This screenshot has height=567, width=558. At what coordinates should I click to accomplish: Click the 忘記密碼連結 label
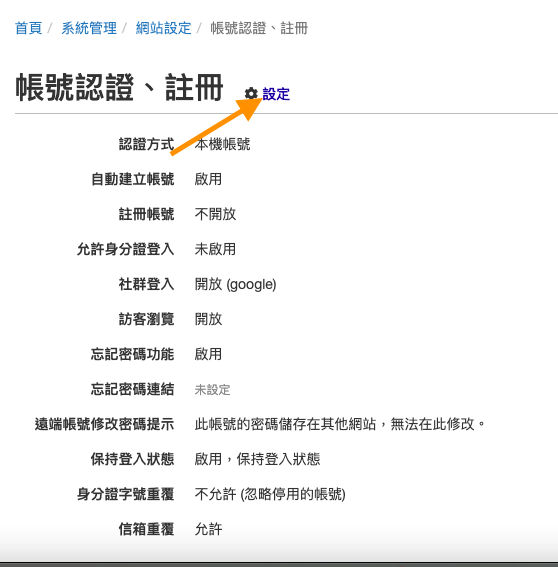(x=133, y=389)
